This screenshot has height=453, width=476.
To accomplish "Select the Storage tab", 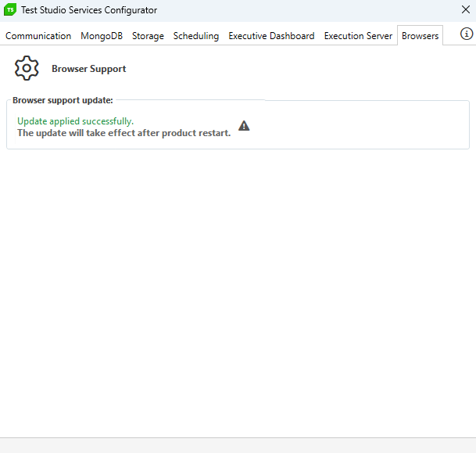I will coord(148,36).
